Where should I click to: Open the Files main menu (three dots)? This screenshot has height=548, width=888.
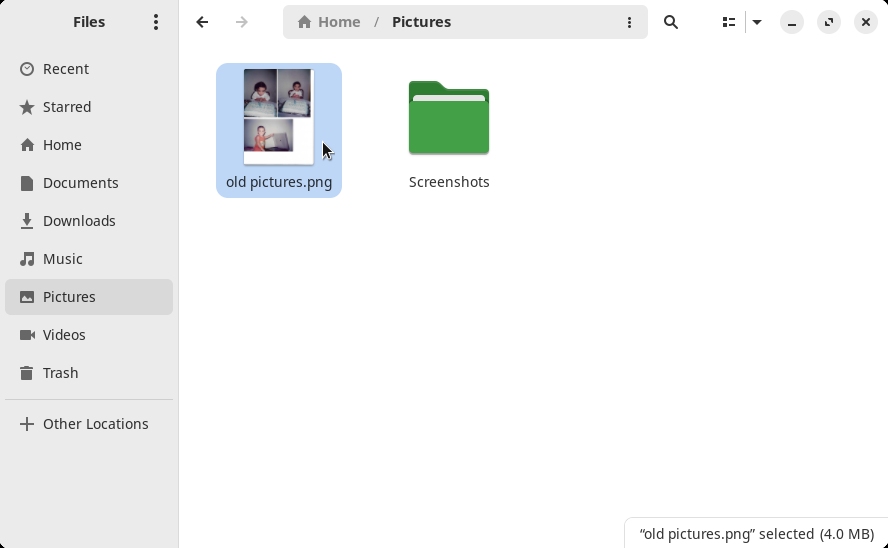pos(156,22)
